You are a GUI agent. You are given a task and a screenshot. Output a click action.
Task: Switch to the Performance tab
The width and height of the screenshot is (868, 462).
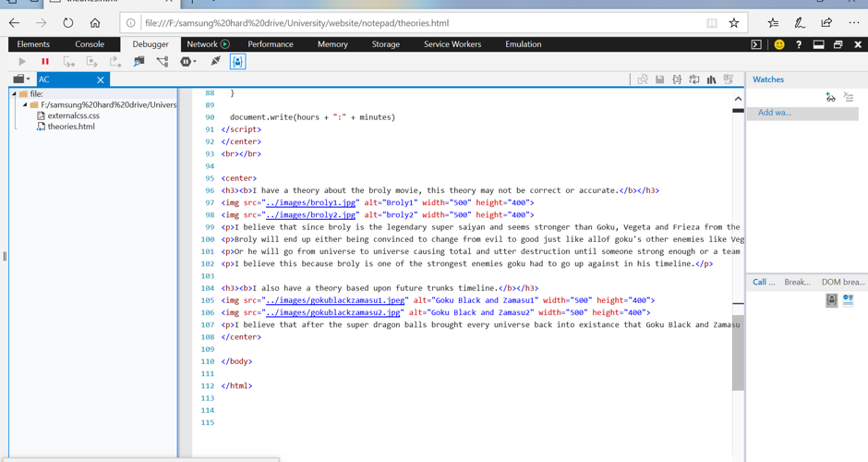click(x=271, y=44)
